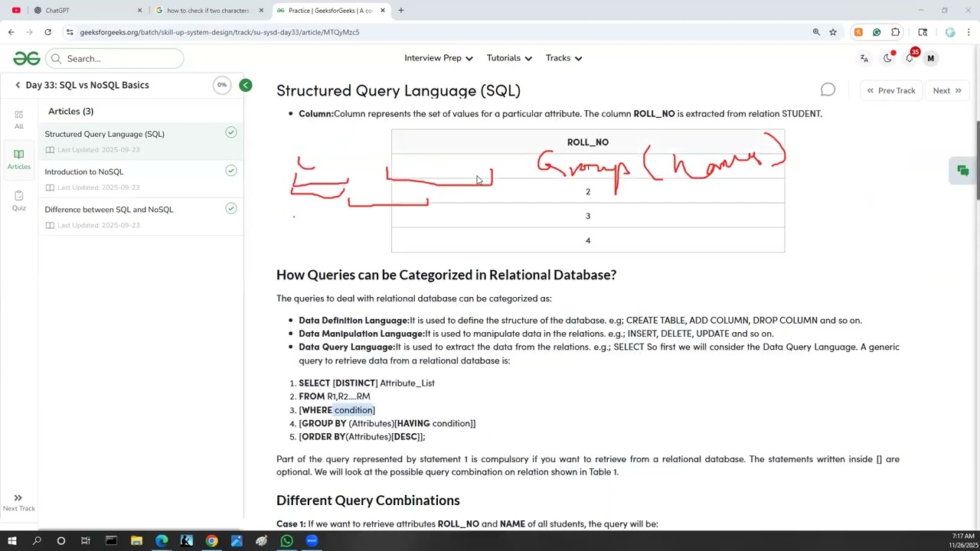Click the Next button

tap(947, 90)
